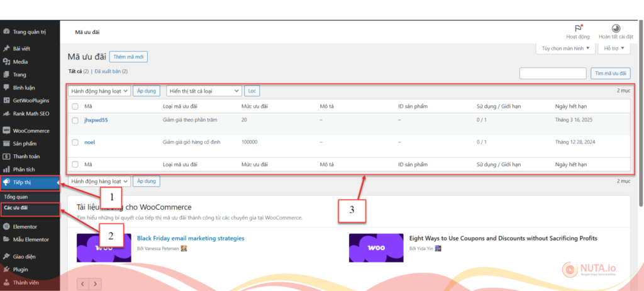Click the Bình luận comment icon
This screenshot has height=291, width=644.
coord(6,88)
